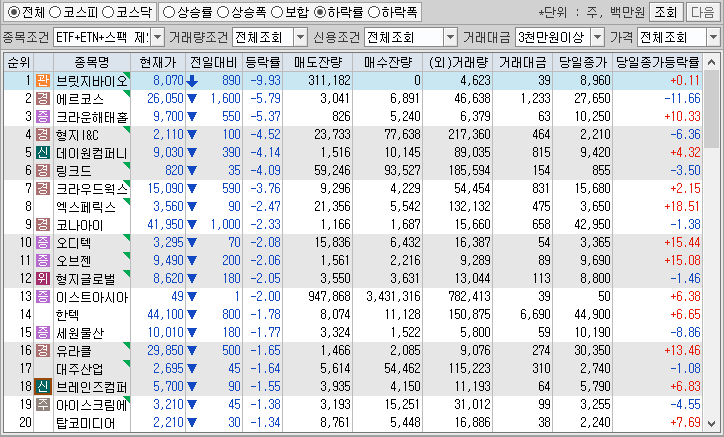724x437 pixels.
Task: Sort by the 매도잔량 column header
Action: point(318,62)
